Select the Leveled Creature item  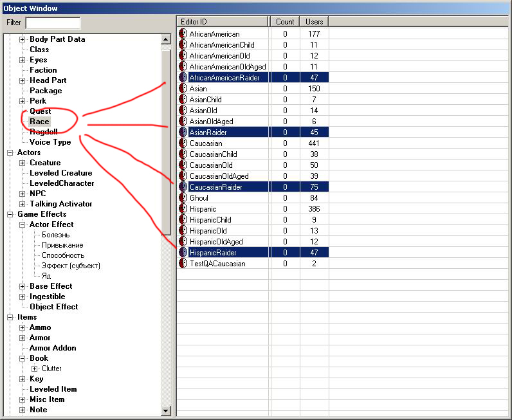pos(60,173)
